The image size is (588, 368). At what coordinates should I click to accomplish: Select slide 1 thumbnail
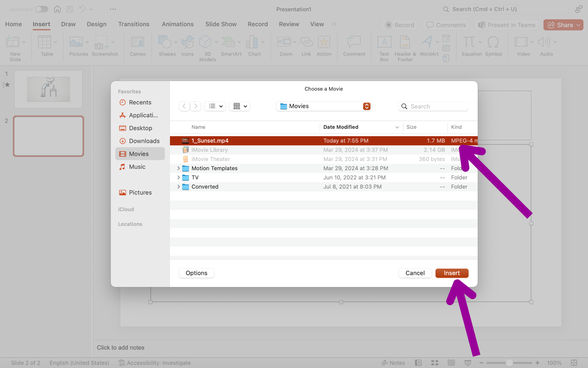48,89
